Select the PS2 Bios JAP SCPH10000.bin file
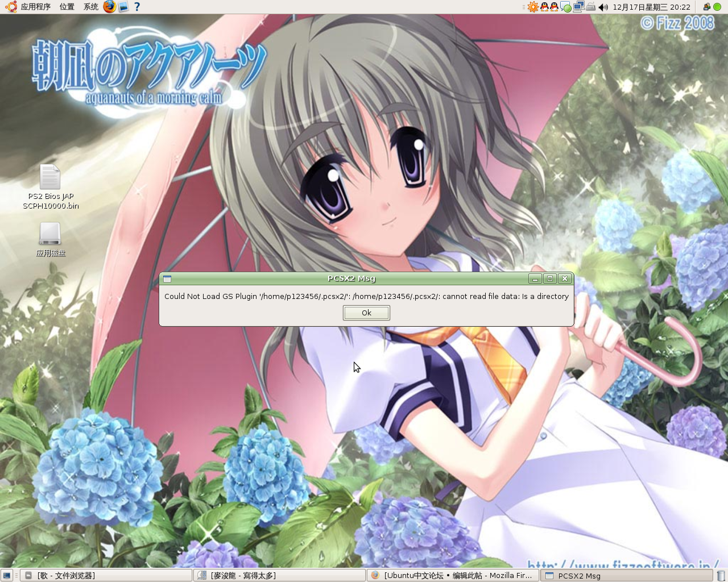The width and height of the screenshot is (728, 582). click(51, 187)
